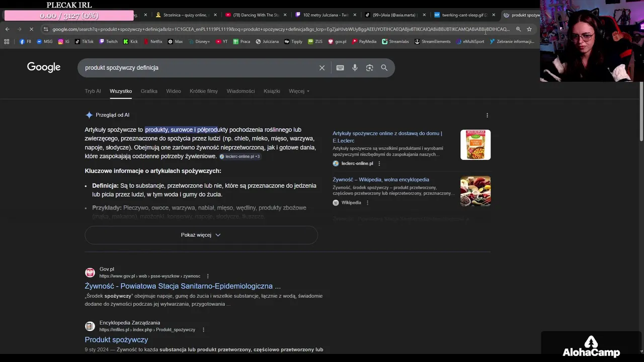Open the Twitch bookmark
The image size is (644, 362).
tap(108, 42)
